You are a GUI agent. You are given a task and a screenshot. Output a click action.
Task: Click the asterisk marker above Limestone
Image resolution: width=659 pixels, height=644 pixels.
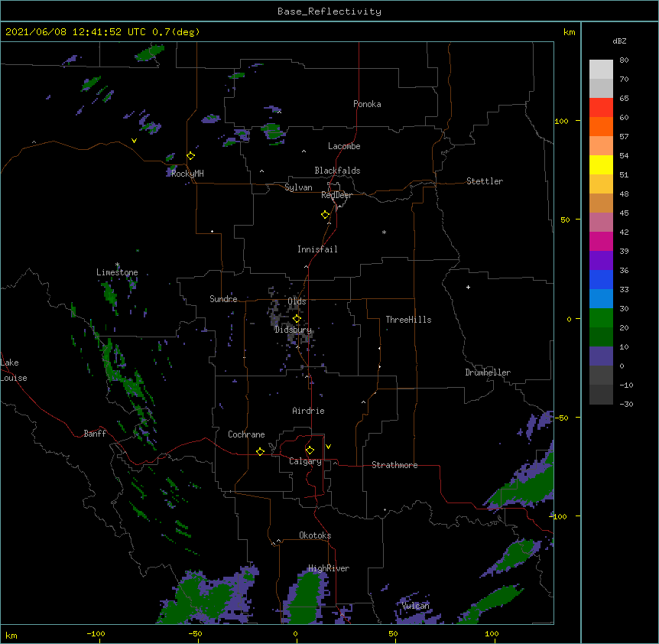click(117, 265)
